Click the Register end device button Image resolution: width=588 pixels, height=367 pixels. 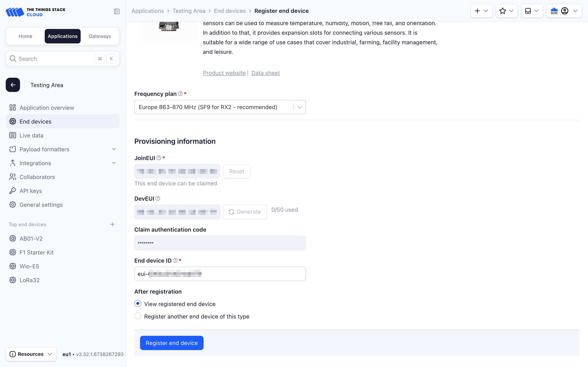click(171, 343)
